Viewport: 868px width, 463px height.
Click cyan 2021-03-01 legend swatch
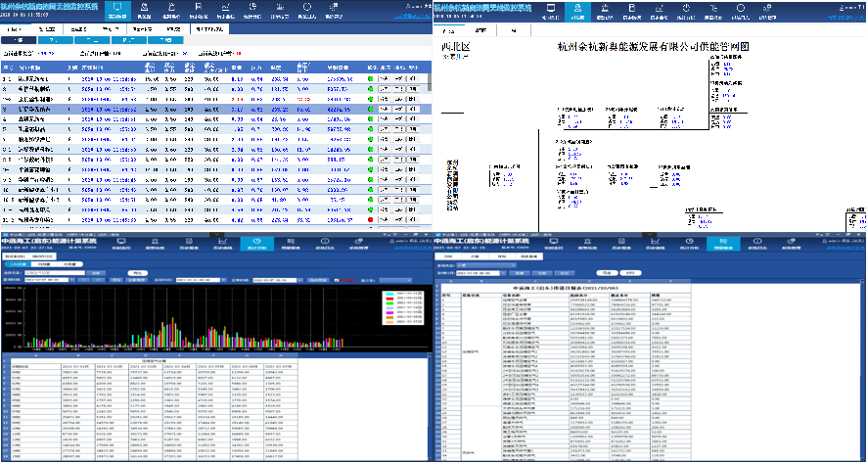(x=389, y=293)
